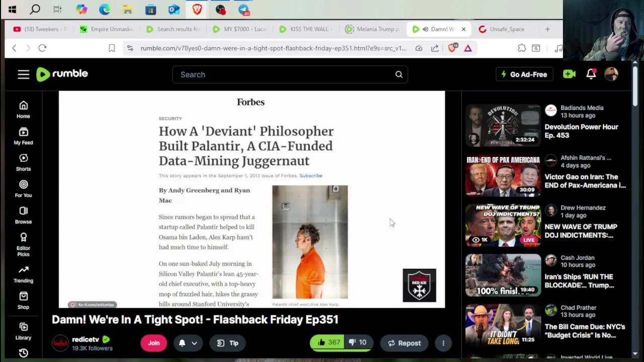The image size is (644, 362).
Task: Toggle channel notification bell for redicetv
Action: tap(182, 343)
